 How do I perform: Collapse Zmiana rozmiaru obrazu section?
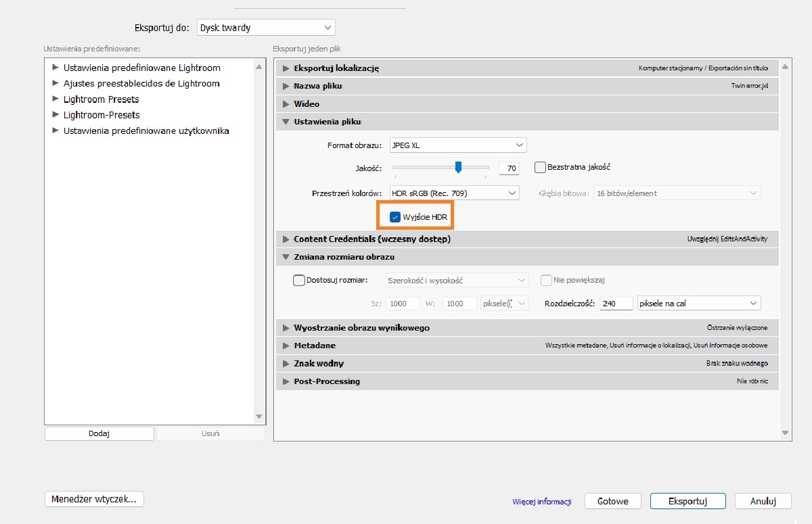286,257
